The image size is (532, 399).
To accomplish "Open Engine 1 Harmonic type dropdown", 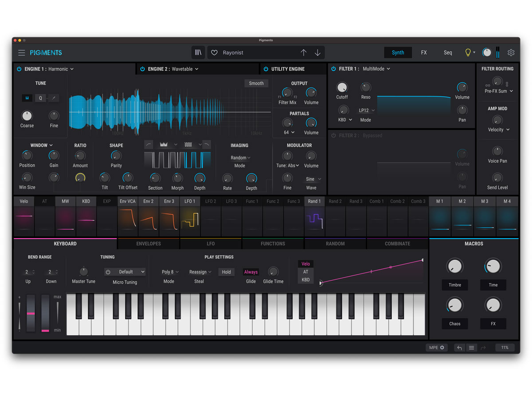I will point(61,69).
